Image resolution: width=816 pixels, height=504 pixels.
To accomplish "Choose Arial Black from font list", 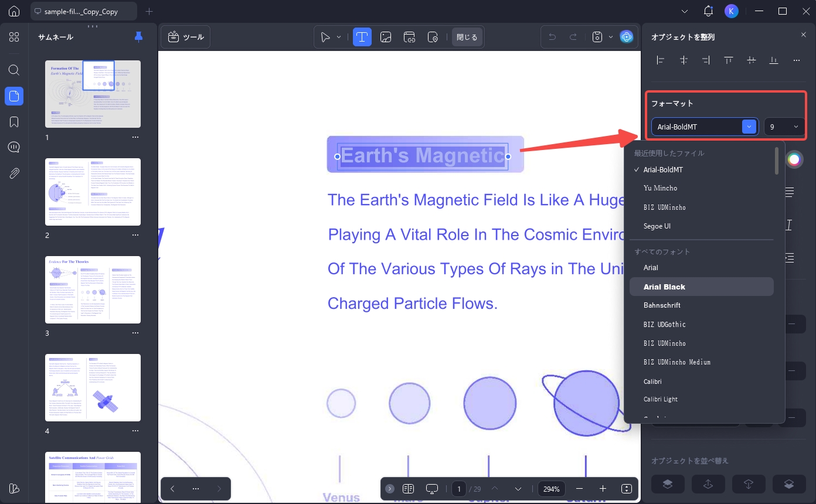I will click(x=702, y=287).
